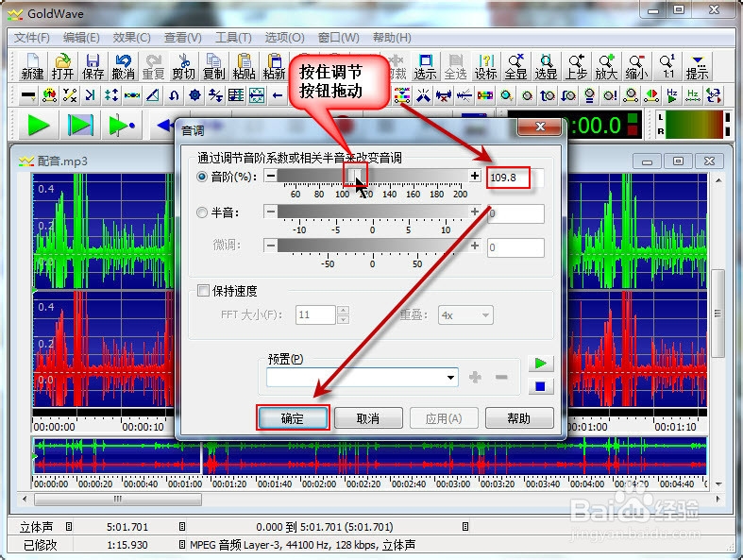
Task: Click the Set Marker (设标) toolbar icon
Action: click(x=485, y=66)
